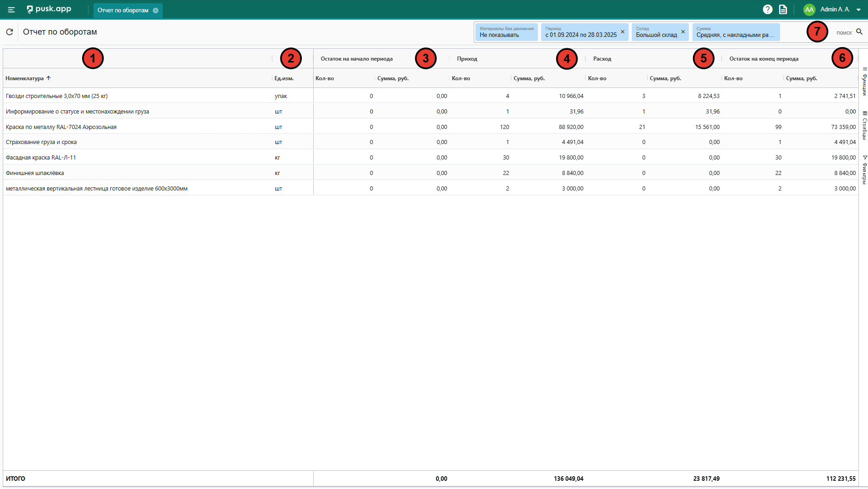This screenshot has height=489, width=868.
Task: Click the pusk.app logo
Action: (49, 9)
